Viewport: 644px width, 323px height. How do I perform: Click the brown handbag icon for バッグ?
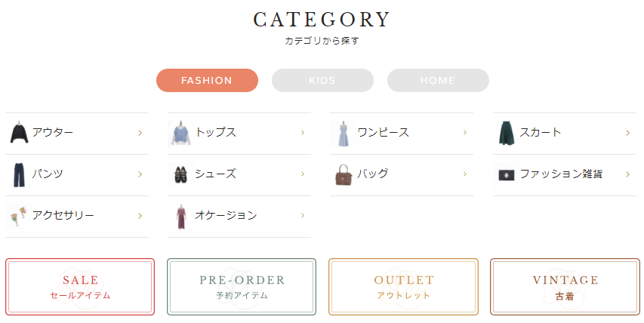coord(344,175)
